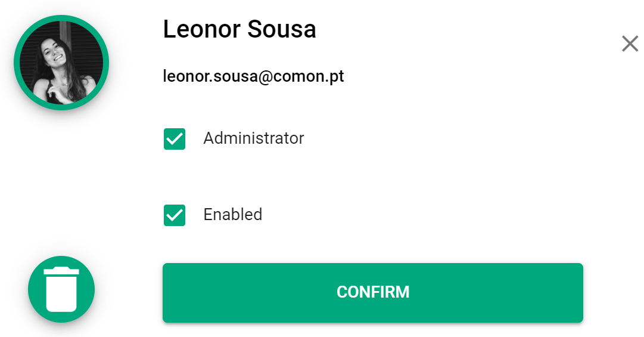Dismiss the panel using the cross icon

[630, 44]
